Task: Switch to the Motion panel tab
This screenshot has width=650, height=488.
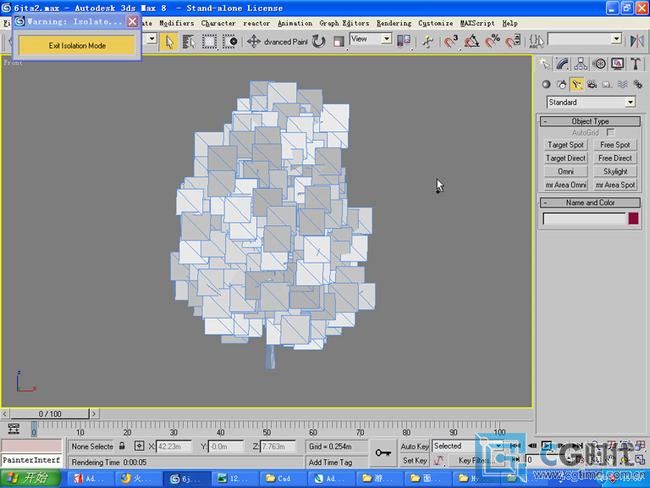Action: tap(599, 63)
